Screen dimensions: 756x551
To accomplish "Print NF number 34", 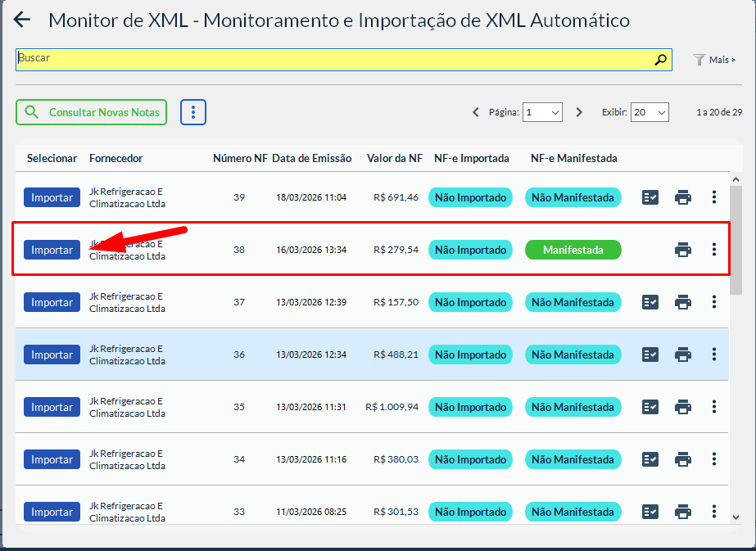I will pos(683,459).
